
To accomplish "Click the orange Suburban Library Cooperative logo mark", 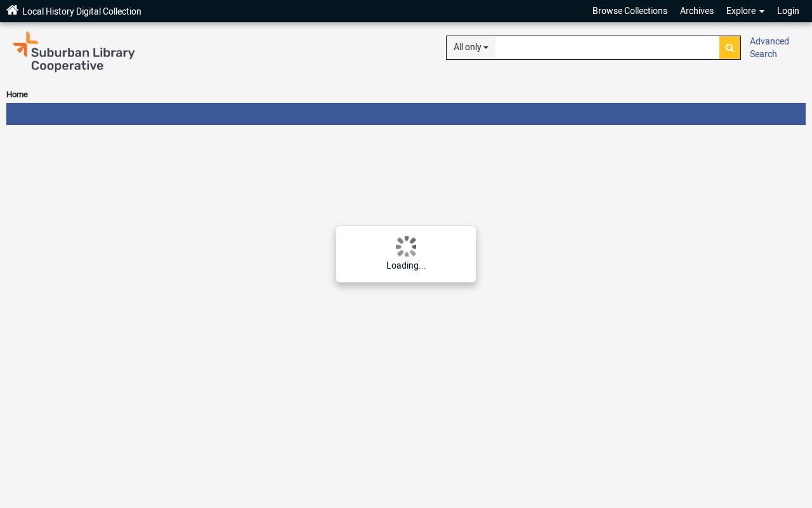I will click(x=25, y=44).
